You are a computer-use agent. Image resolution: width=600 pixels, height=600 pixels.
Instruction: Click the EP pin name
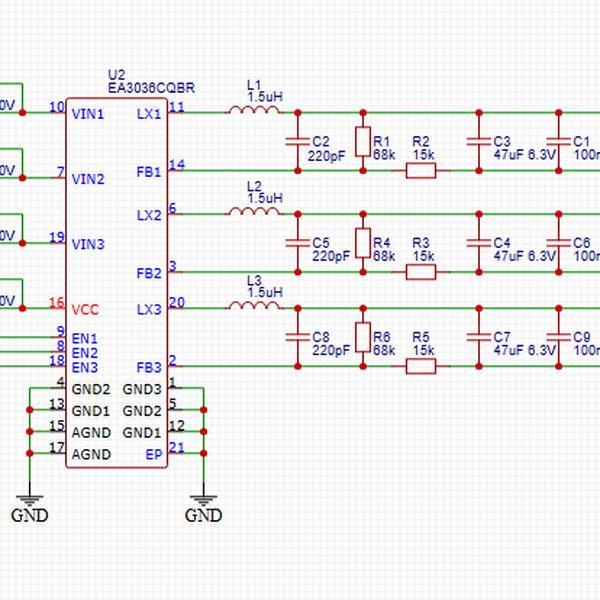click(x=153, y=454)
